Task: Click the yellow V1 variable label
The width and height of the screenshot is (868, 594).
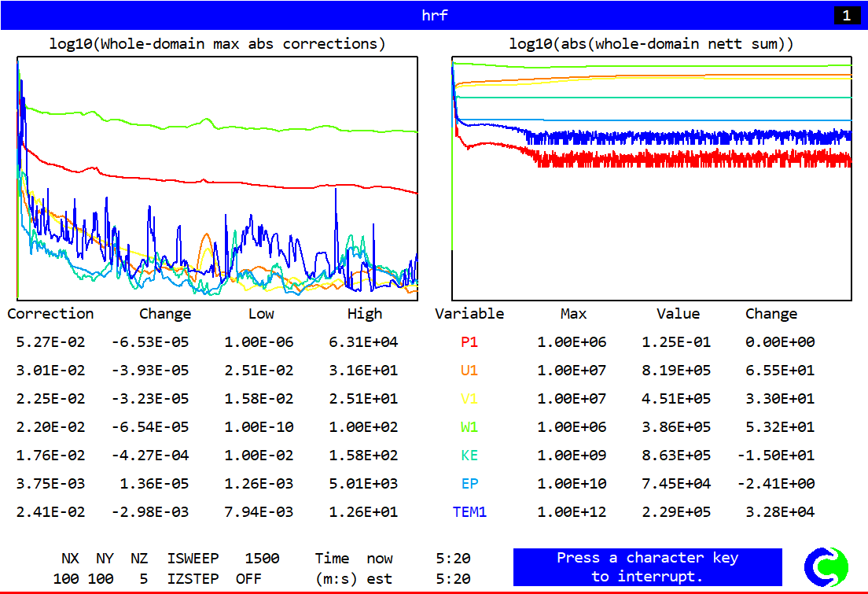Action: coord(469,399)
